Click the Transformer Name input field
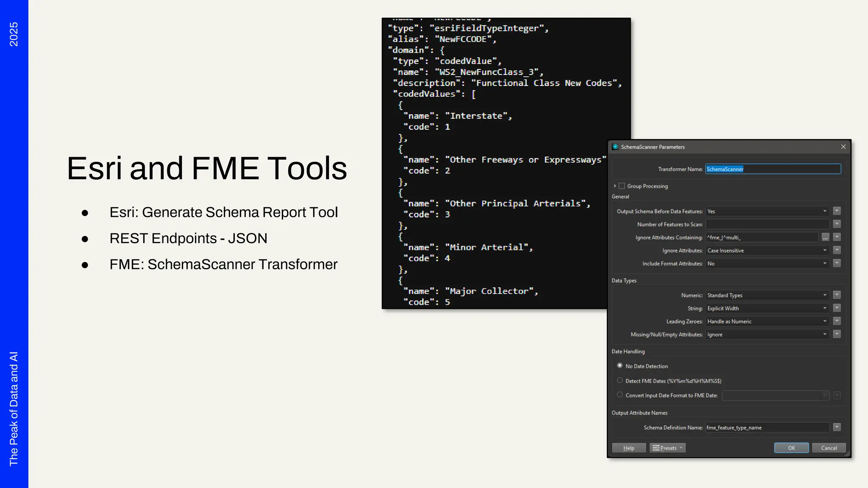The height and width of the screenshot is (488, 868). click(773, 169)
